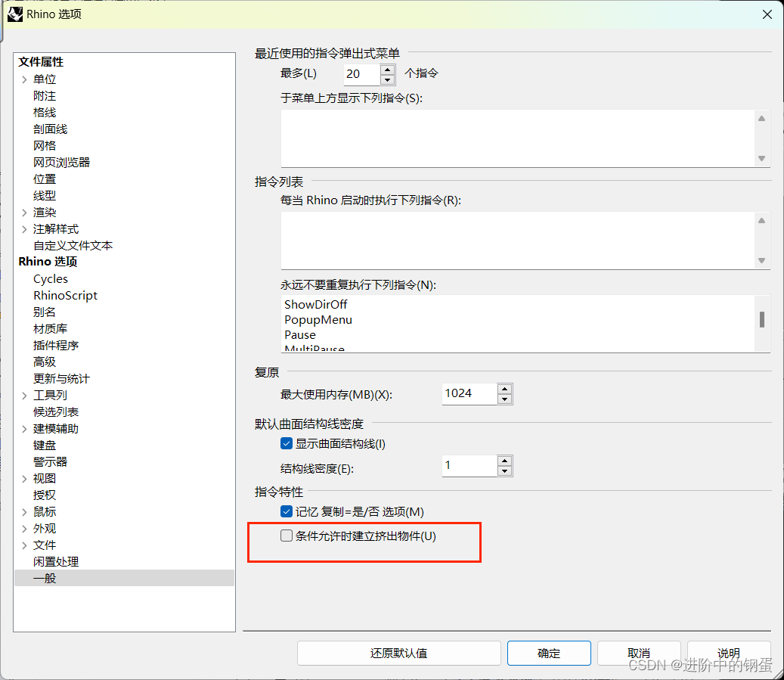Click the 还原默认值 button
The width and height of the screenshot is (784, 680).
[398, 653]
